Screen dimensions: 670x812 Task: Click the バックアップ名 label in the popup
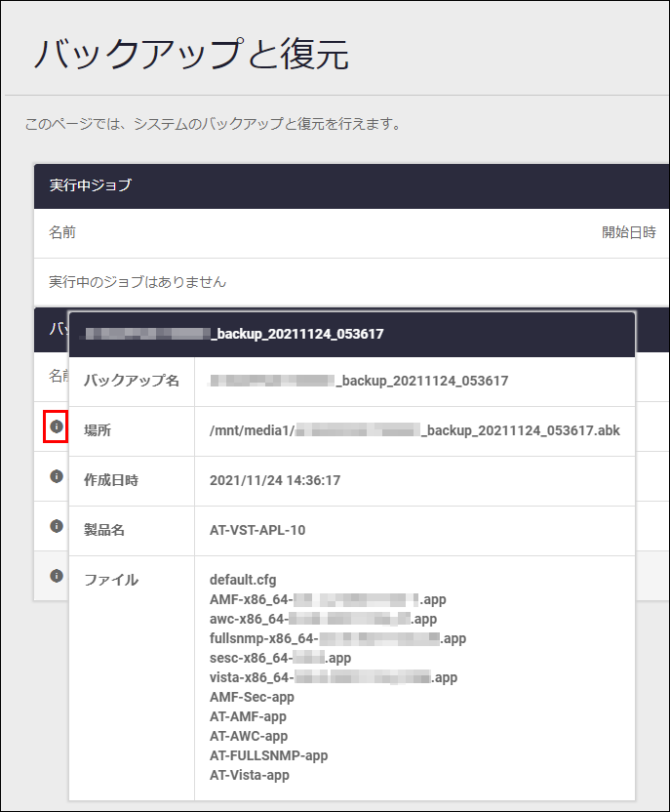tap(132, 381)
